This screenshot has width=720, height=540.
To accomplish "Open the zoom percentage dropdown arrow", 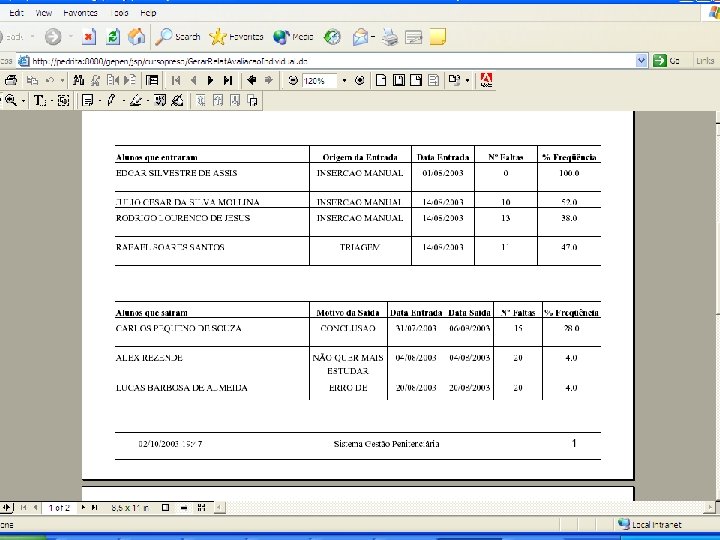I will point(344,81).
